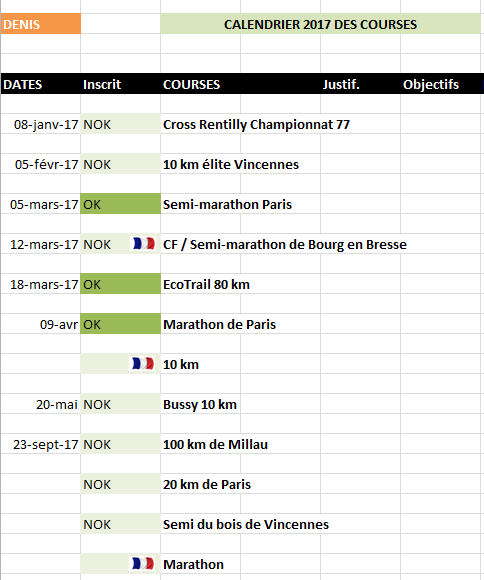Select NOK cell for 20 km de Paris

click(x=121, y=484)
